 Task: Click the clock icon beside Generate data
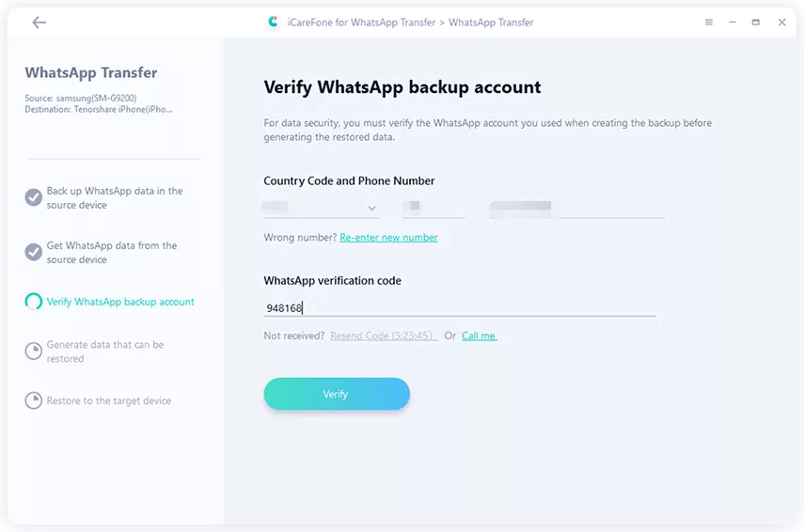(x=33, y=351)
